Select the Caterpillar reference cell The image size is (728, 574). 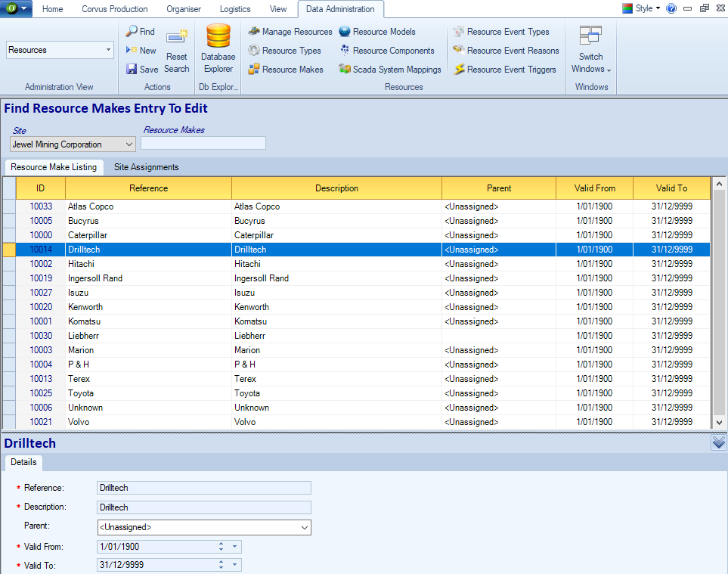pos(149,235)
